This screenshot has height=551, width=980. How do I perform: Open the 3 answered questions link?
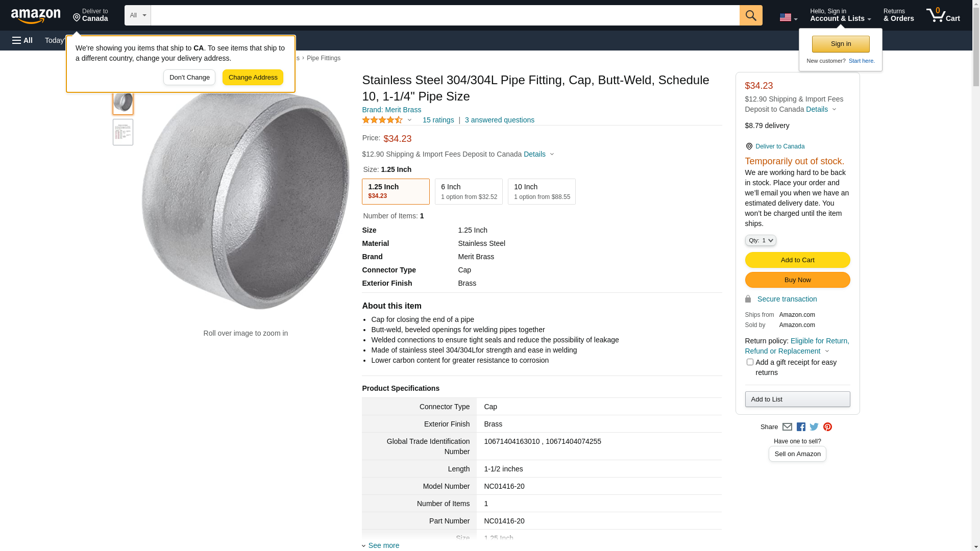(x=499, y=120)
